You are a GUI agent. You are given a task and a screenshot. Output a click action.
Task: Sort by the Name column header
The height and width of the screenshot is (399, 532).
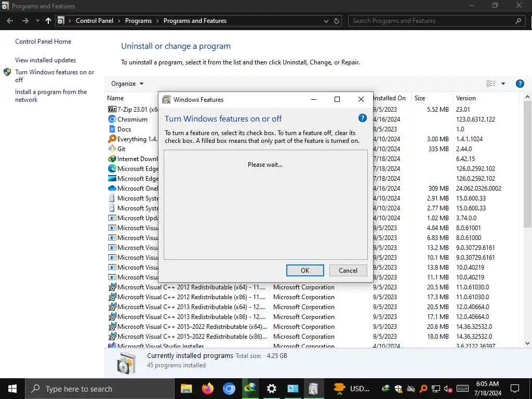click(115, 98)
